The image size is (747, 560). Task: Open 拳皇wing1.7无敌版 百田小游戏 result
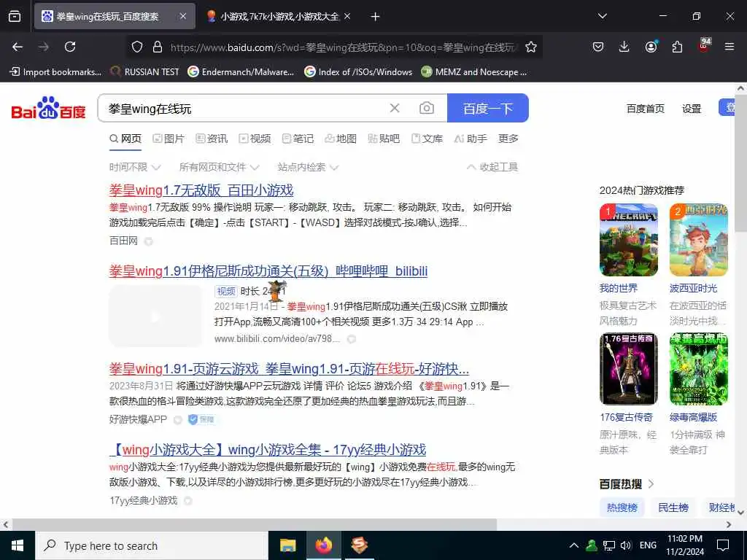tap(201, 190)
